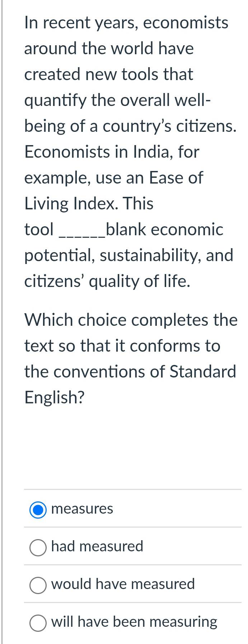248x644 pixels.
Task: Click the "Which choice completes the" question line
Action: tap(131, 320)
